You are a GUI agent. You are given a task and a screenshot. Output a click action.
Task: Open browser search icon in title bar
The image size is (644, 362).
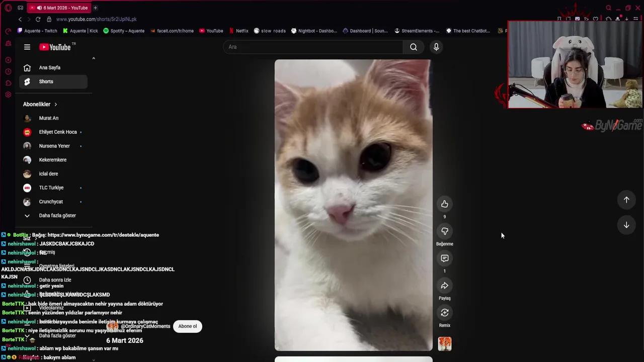pyautogui.click(x=608, y=8)
